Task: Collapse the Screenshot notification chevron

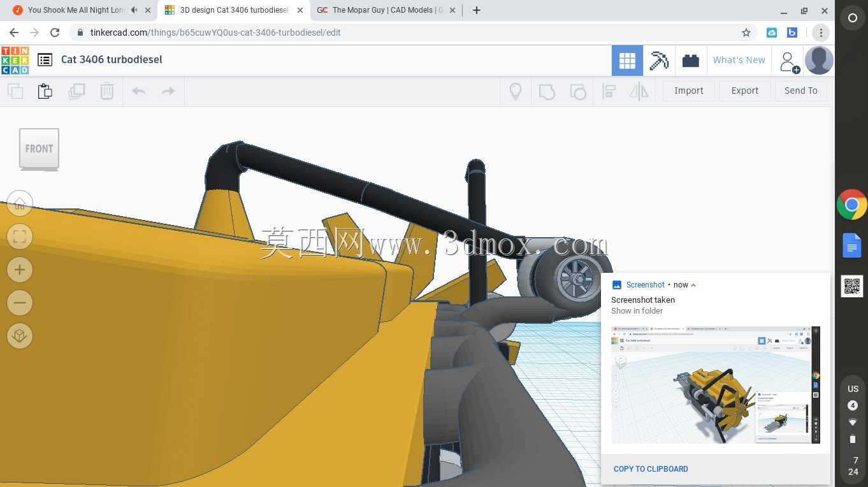Action: pyautogui.click(x=693, y=285)
